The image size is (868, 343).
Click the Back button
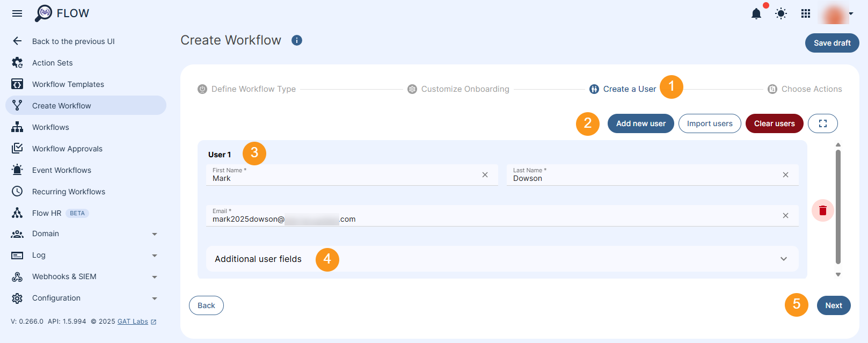click(206, 305)
